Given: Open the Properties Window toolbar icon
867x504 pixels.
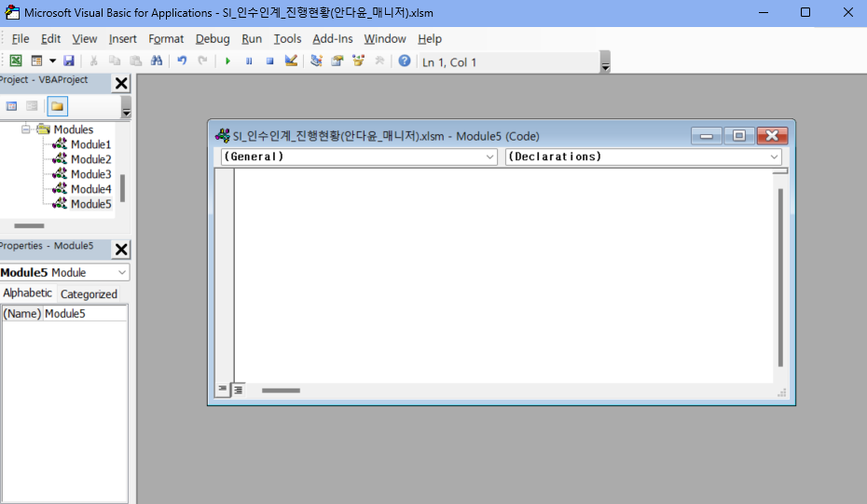Looking at the screenshot, I should coord(337,61).
